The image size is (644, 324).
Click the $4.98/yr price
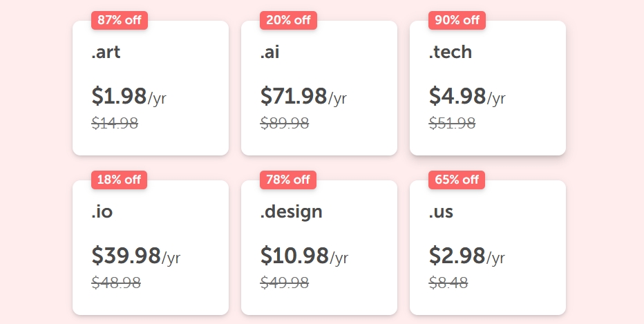click(x=467, y=96)
